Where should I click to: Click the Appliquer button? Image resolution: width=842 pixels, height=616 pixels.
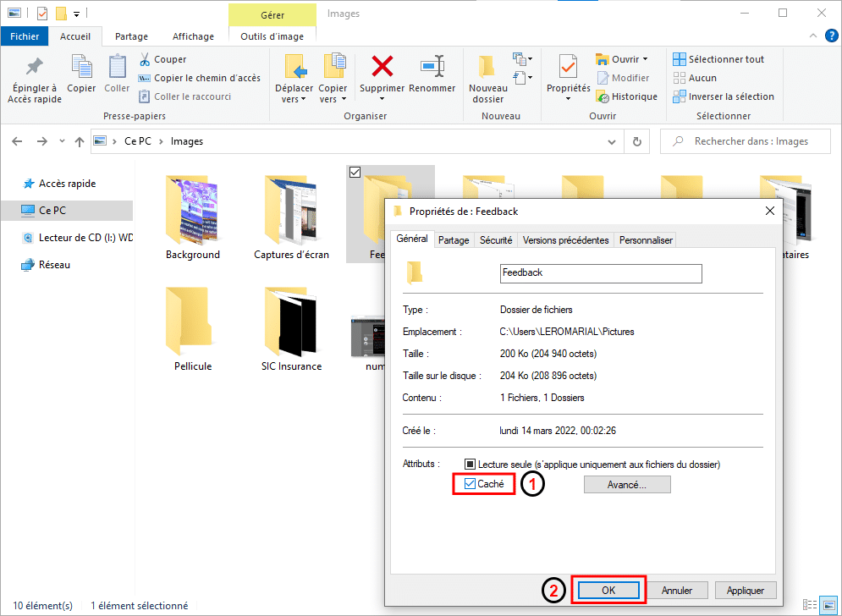coord(746,591)
